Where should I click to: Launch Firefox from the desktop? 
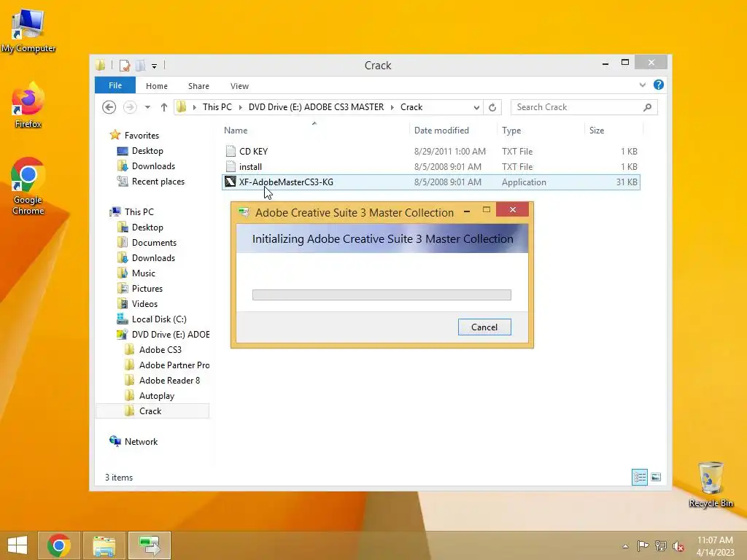28,105
